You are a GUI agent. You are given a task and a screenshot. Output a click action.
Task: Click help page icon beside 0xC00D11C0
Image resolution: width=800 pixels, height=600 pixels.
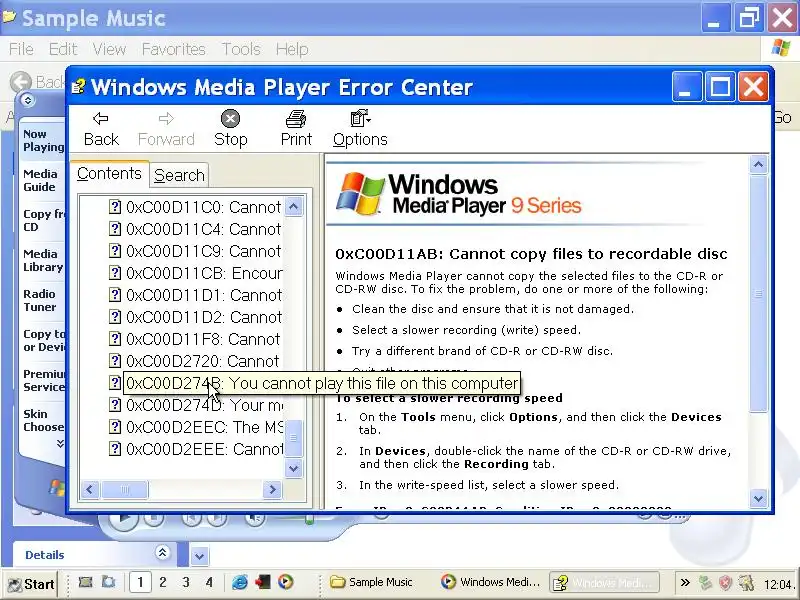pos(115,207)
